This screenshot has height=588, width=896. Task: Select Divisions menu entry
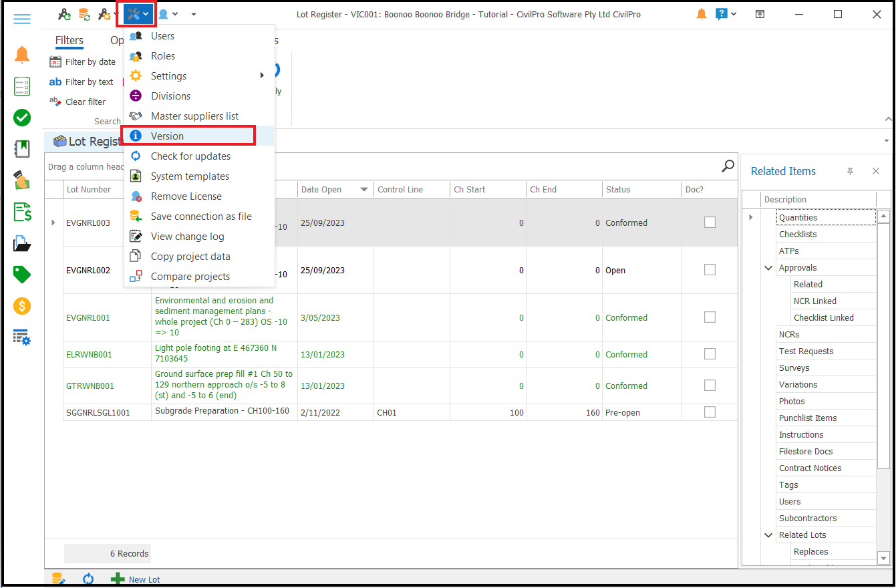coord(198,96)
